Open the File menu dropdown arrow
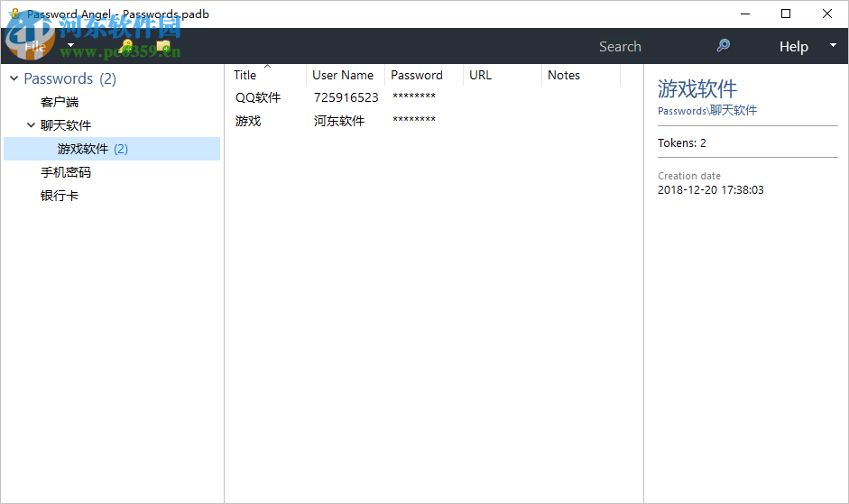The height and width of the screenshot is (504, 849). point(70,45)
